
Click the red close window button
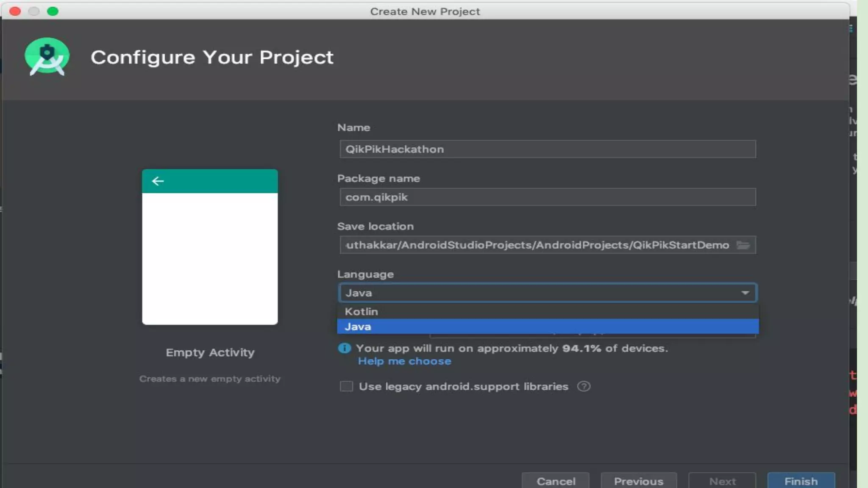click(x=15, y=11)
